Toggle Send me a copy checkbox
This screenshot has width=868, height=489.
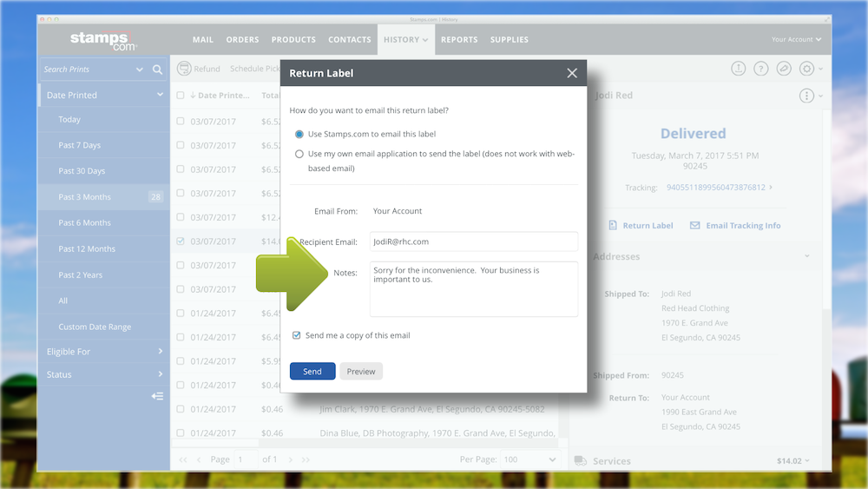pos(297,335)
